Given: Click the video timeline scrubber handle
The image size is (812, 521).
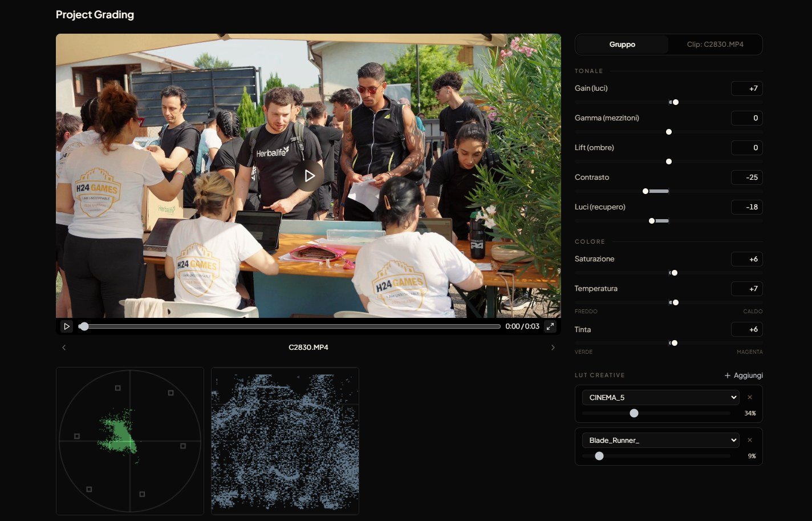Looking at the screenshot, I should (x=84, y=326).
